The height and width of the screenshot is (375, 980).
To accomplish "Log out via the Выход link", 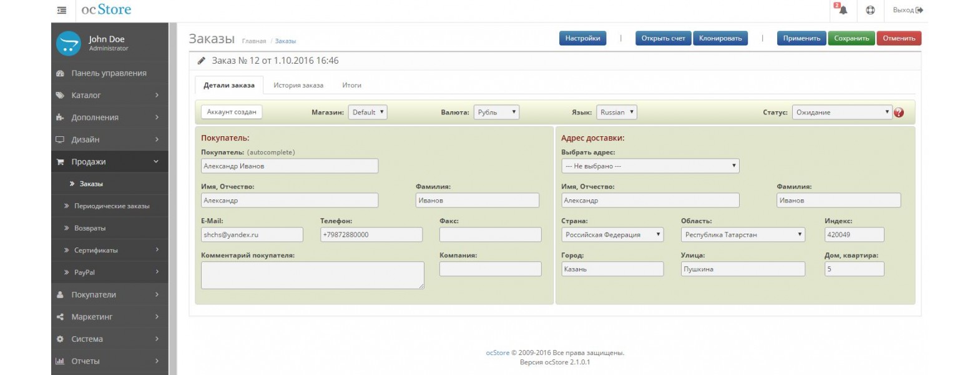I will [908, 10].
